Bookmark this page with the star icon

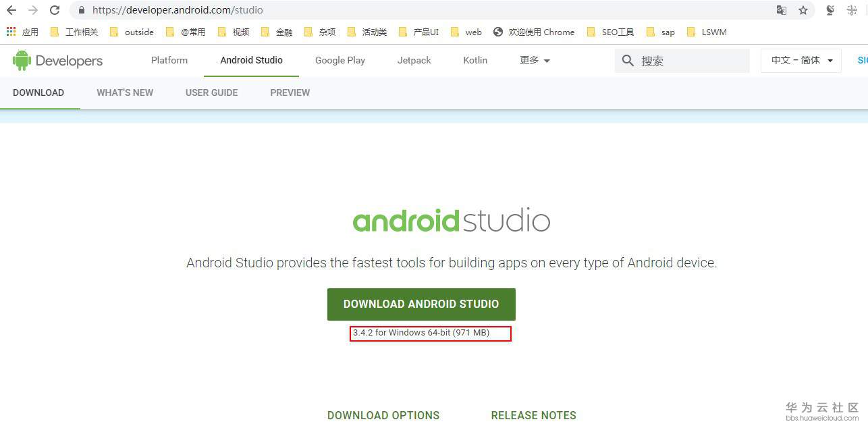coord(803,10)
